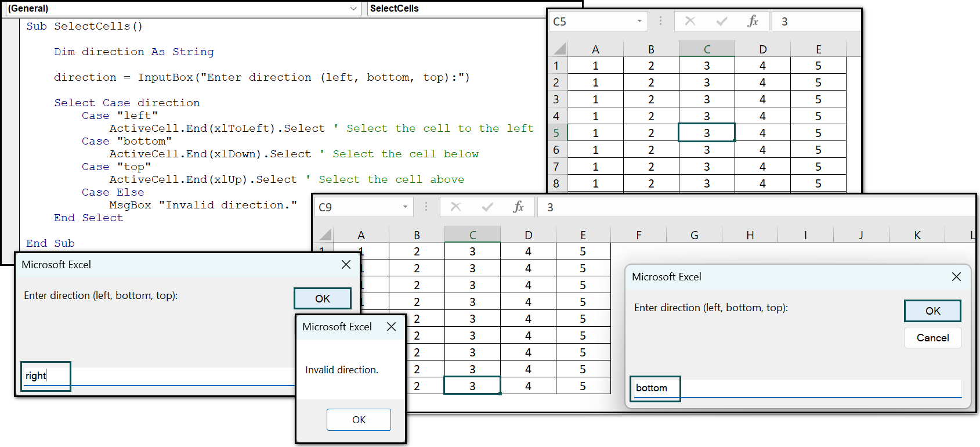The image size is (980, 447).
Task: Select column D header in the C5 sheet
Action: [762, 49]
